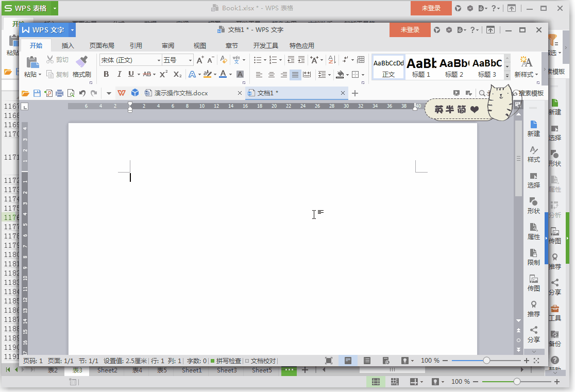
Task: Click the sort A-Z icon
Action: coord(332,60)
